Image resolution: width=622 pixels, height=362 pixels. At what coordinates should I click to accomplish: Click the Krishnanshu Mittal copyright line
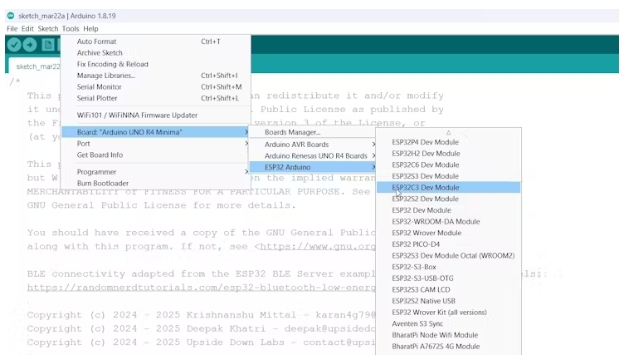[201, 315]
